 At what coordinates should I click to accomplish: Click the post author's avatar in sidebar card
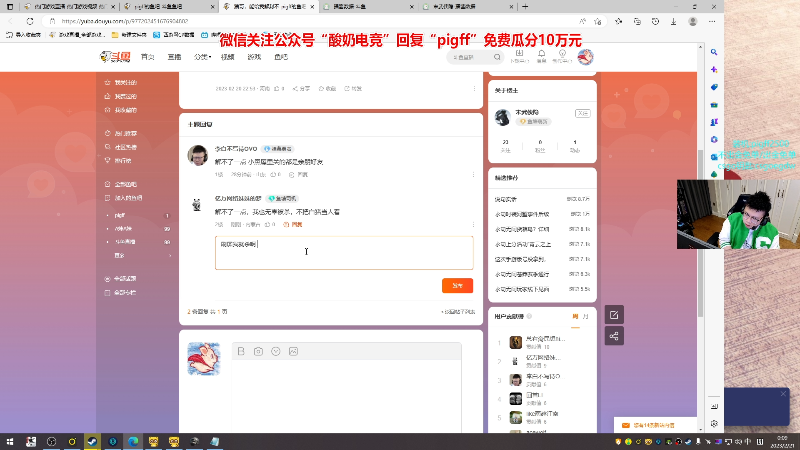click(x=503, y=117)
